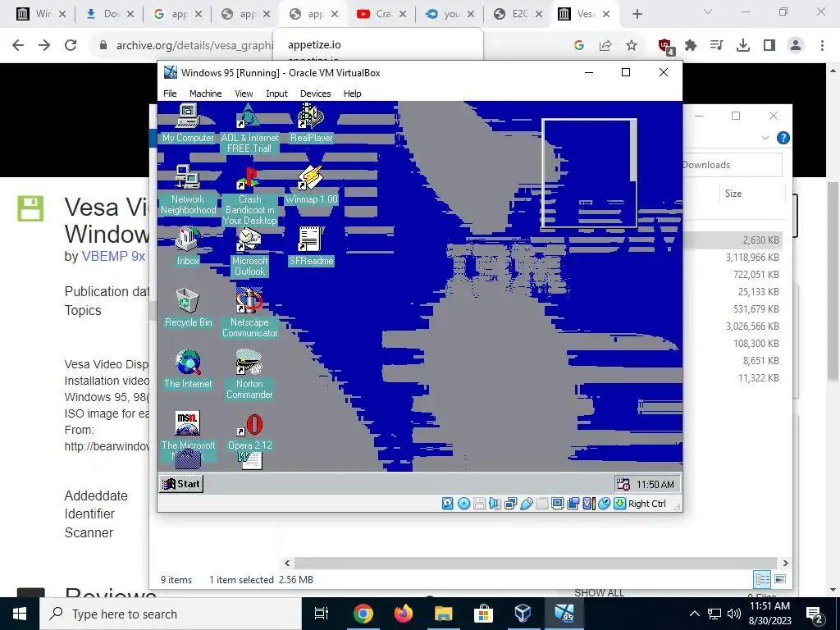This screenshot has height=630, width=840.
Task: Open File Explorer from the Windows taskbar
Action: click(x=444, y=614)
